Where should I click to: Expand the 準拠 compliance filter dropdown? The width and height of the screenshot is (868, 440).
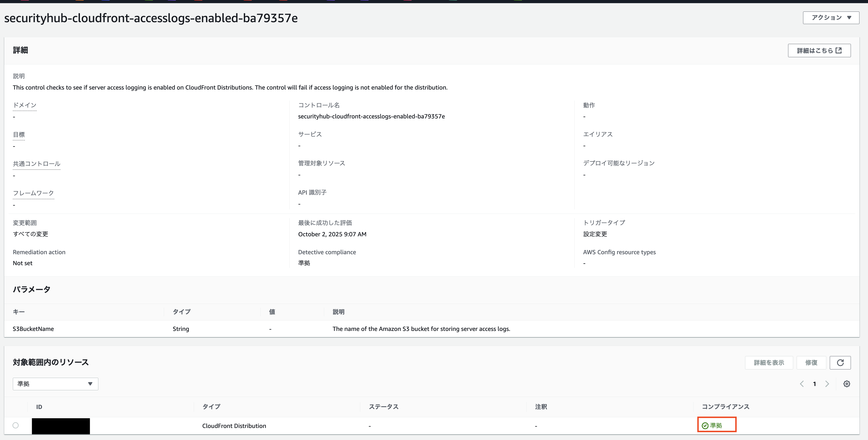[55, 384]
